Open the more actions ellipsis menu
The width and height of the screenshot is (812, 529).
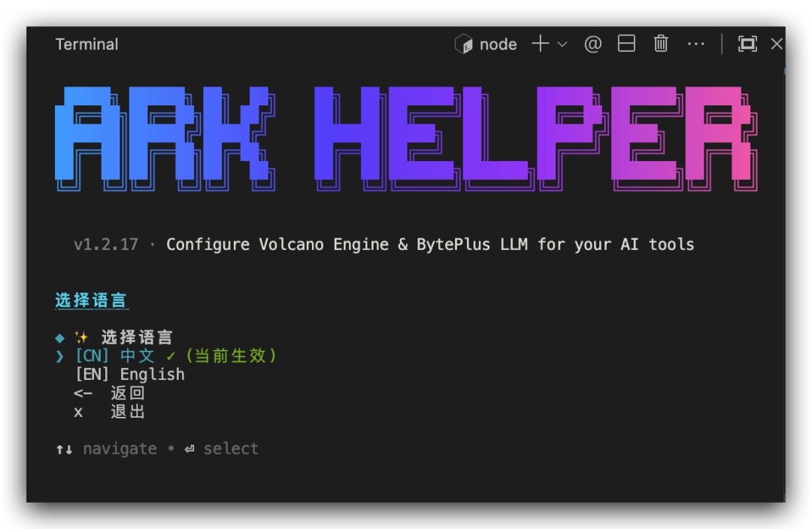click(696, 44)
